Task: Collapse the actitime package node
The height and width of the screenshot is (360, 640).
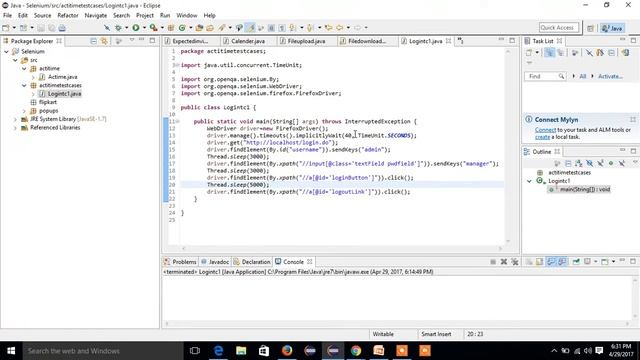Action: click(x=24, y=69)
